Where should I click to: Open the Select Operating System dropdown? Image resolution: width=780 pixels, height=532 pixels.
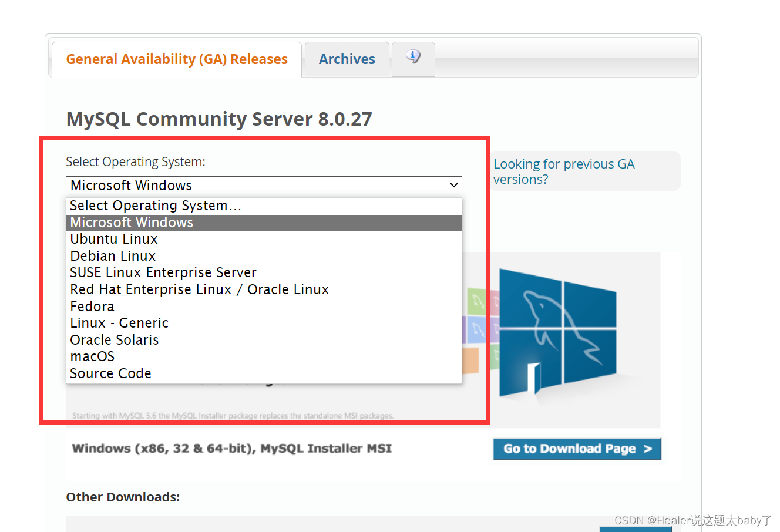pos(264,185)
